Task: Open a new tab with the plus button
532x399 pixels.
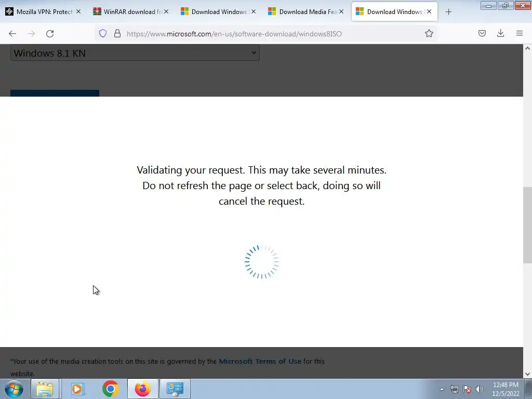Action: click(448, 12)
